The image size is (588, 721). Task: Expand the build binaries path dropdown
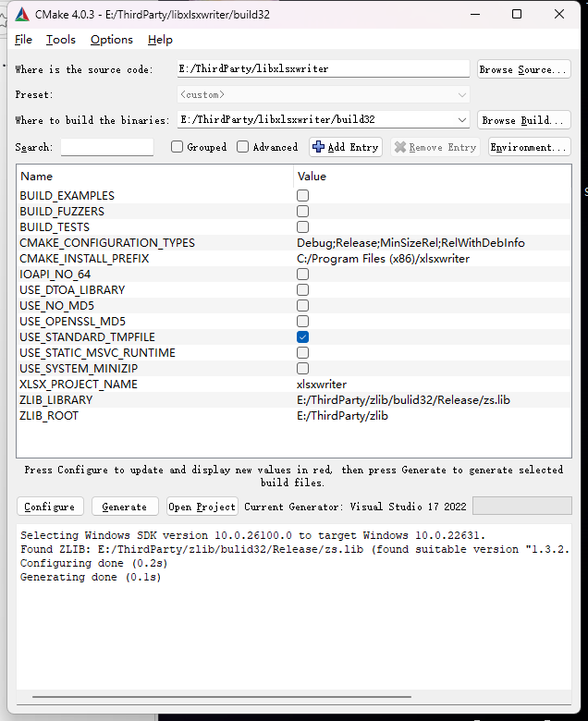pyautogui.click(x=462, y=120)
